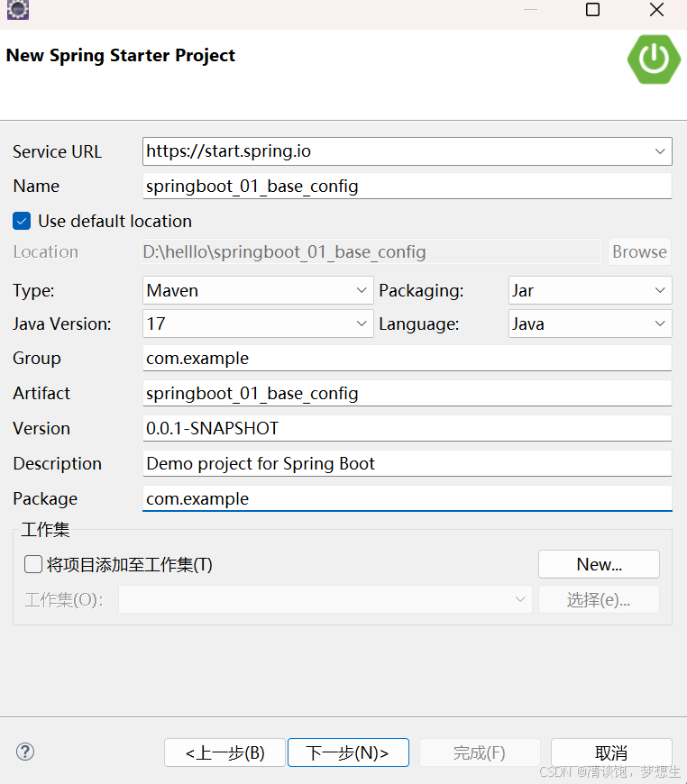Click the 上一步(B) button

coord(224,752)
